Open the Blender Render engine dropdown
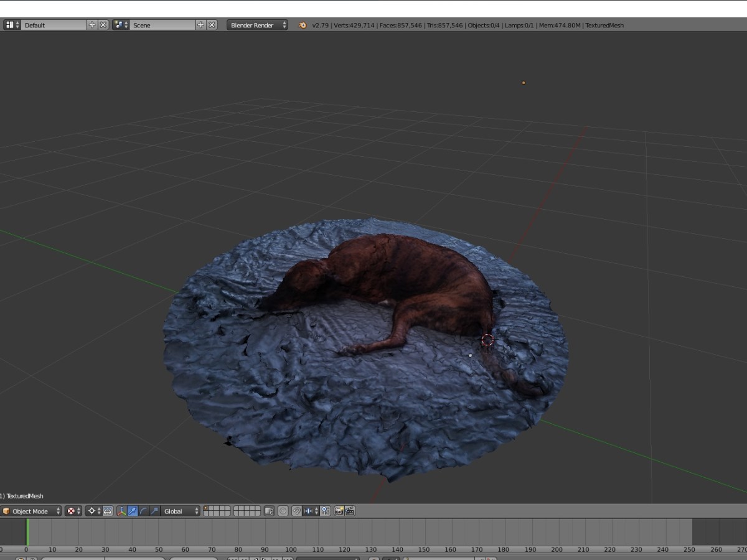The height and width of the screenshot is (560, 747). [x=257, y=26]
